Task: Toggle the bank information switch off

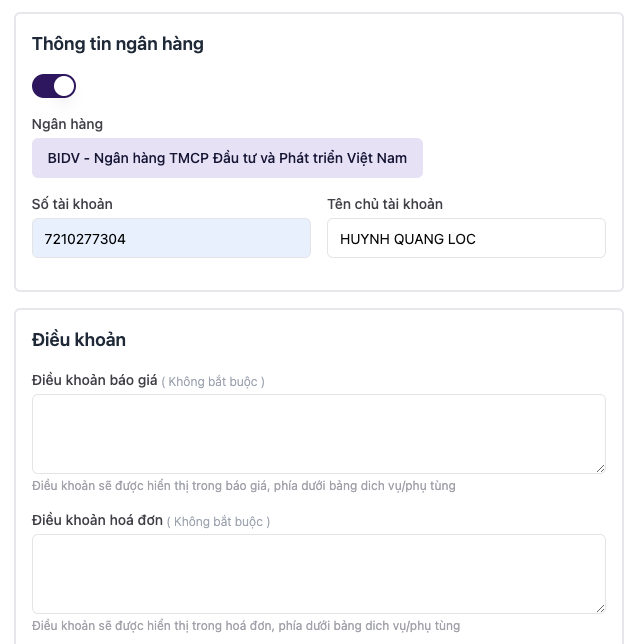Action: (54, 86)
